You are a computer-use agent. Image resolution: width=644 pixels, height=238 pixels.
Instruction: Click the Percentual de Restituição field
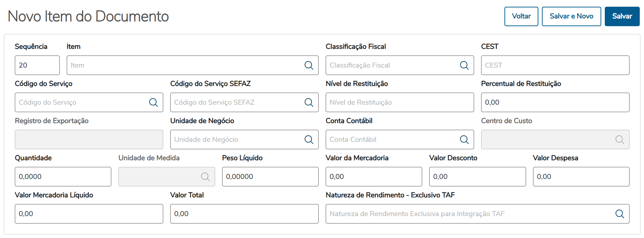coord(555,103)
